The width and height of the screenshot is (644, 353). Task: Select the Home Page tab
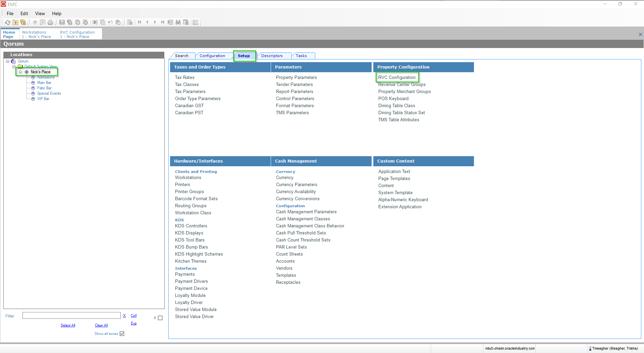pos(9,35)
